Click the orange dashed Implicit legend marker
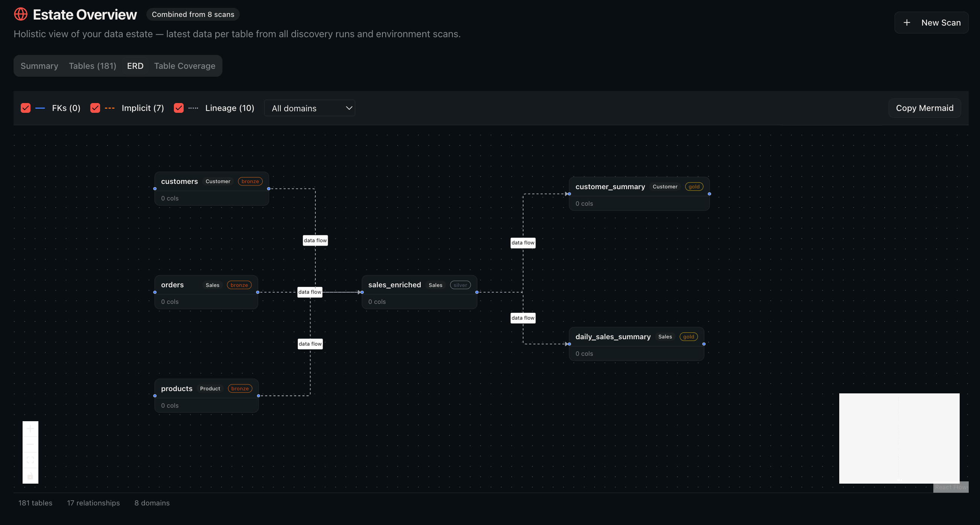This screenshot has height=525, width=980. coord(110,108)
